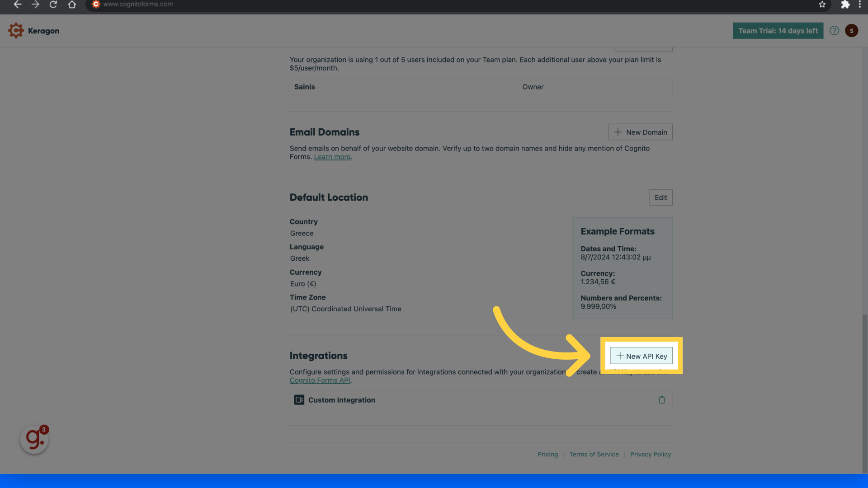Open the help question mark icon
Viewport: 868px width, 488px height.
(x=835, y=30)
